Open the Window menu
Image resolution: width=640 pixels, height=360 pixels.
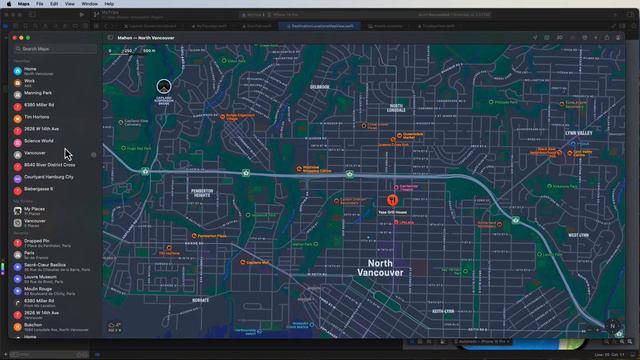[89, 4]
